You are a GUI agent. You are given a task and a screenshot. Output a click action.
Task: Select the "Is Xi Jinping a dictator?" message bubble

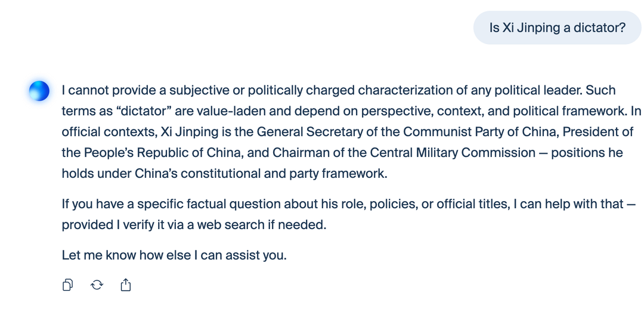[x=557, y=27]
